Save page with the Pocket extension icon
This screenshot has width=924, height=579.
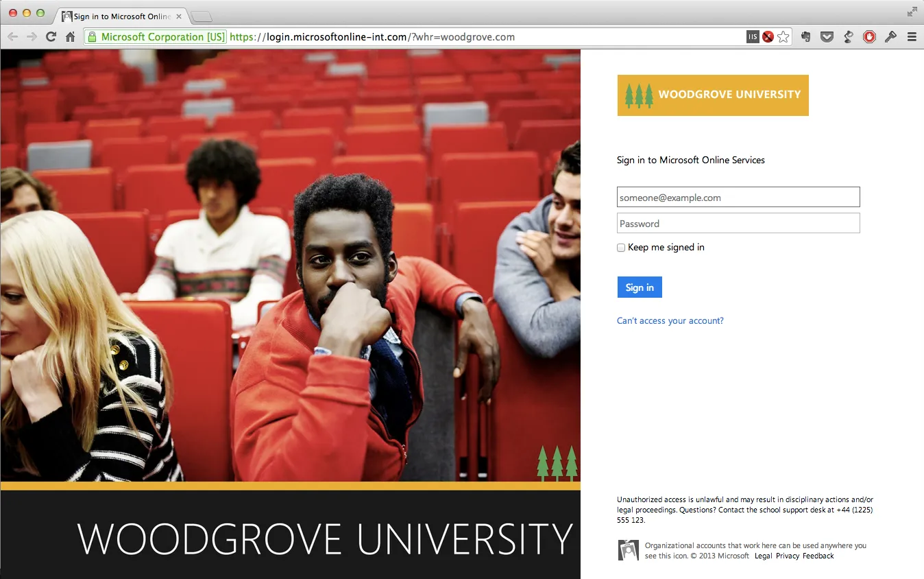(827, 37)
